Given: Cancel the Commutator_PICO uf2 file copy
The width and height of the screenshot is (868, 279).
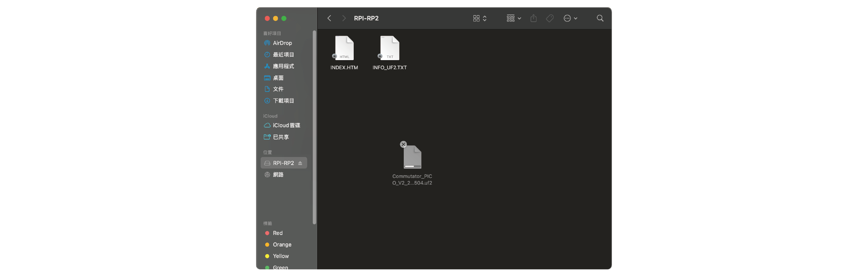Looking at the screenshot, I should pos(403,144).
